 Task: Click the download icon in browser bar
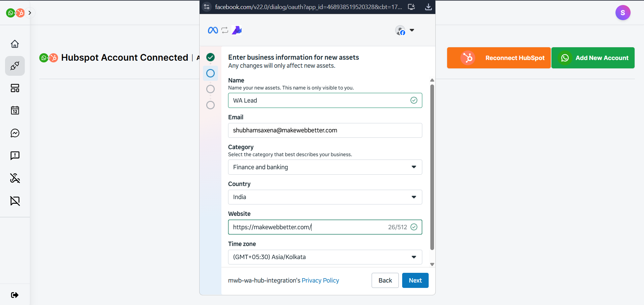point(428,7)
